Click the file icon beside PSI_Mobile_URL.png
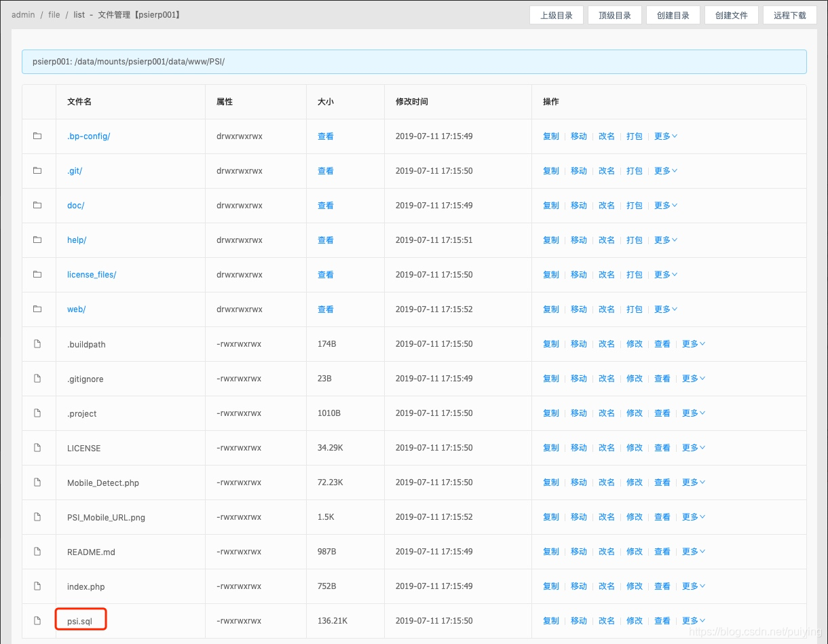 click(x=37, y=516)
